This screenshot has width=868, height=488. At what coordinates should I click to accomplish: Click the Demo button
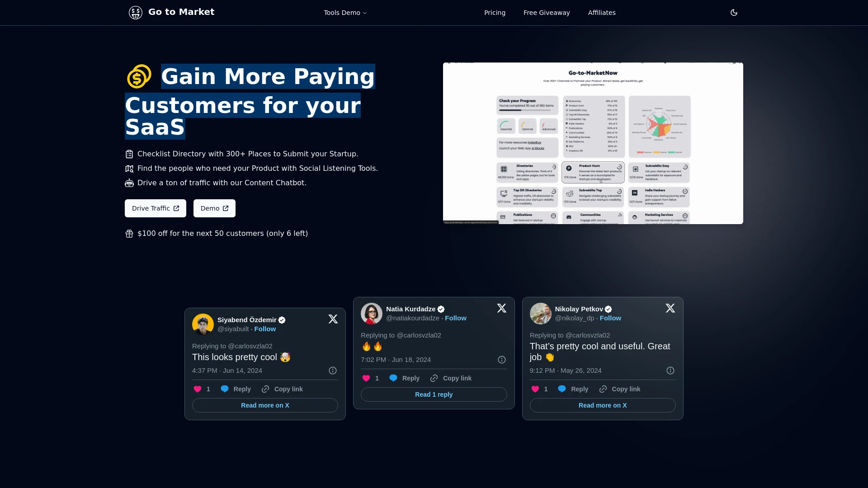point(213,208)
